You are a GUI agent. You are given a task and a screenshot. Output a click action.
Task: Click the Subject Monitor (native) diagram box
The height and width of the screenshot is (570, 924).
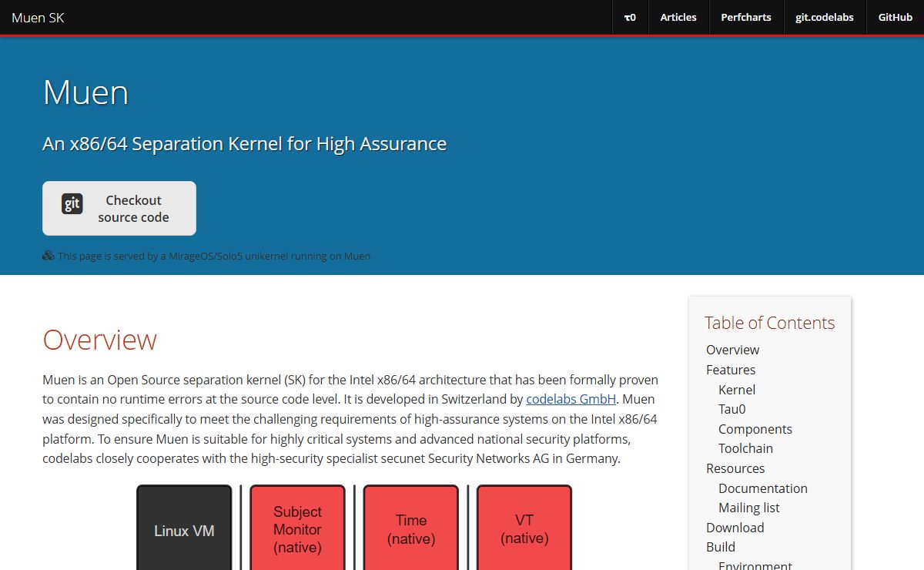(x=297, y=528)
